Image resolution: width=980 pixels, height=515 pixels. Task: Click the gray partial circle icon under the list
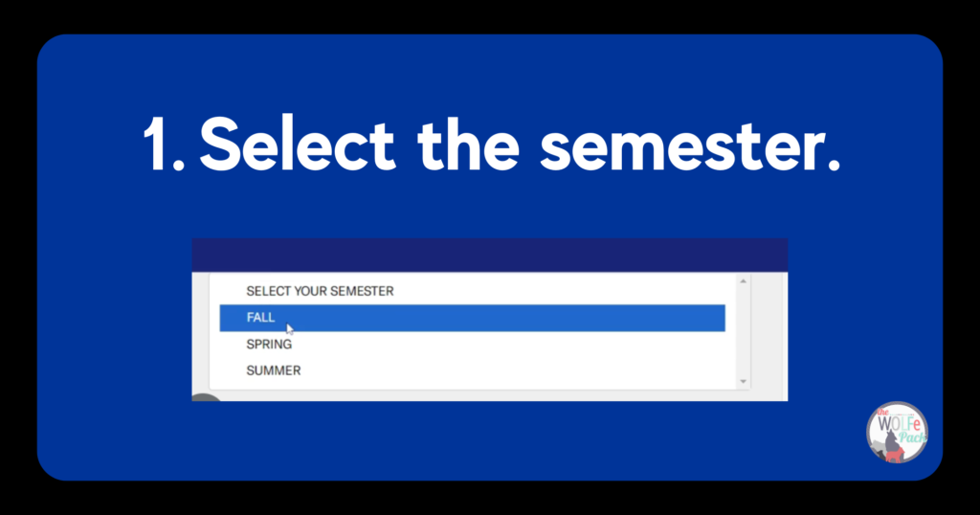207,397
